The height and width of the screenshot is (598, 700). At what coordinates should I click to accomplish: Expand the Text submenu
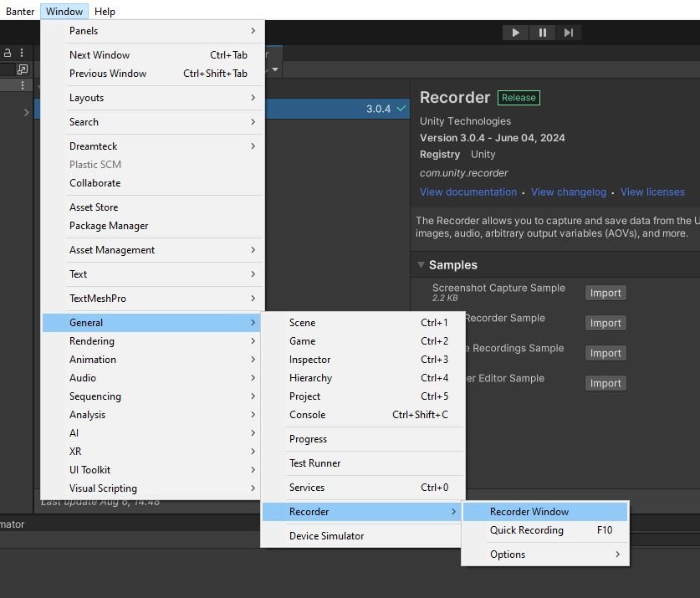pyautogui.click(x=153, y=274)
